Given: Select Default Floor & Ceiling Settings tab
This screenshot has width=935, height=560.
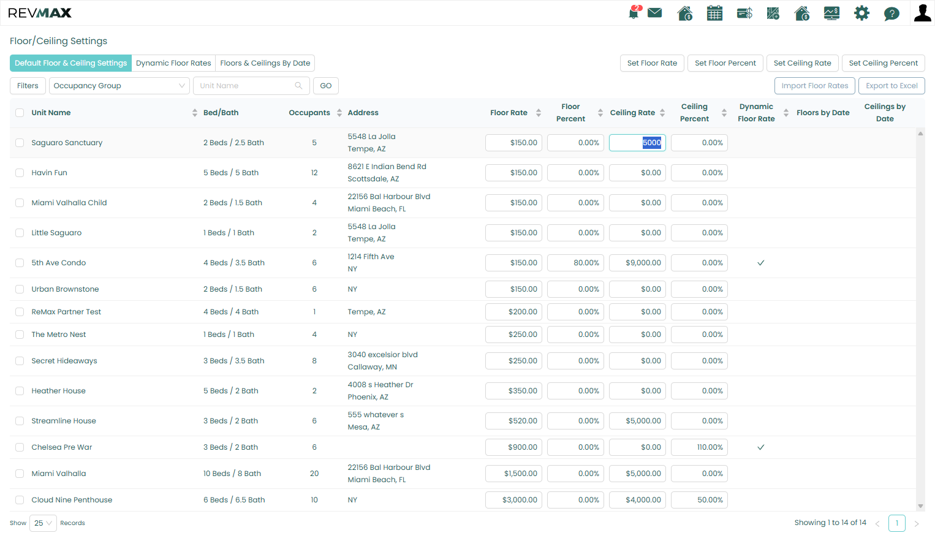Looking at the screenshot, I should (71, 63).
